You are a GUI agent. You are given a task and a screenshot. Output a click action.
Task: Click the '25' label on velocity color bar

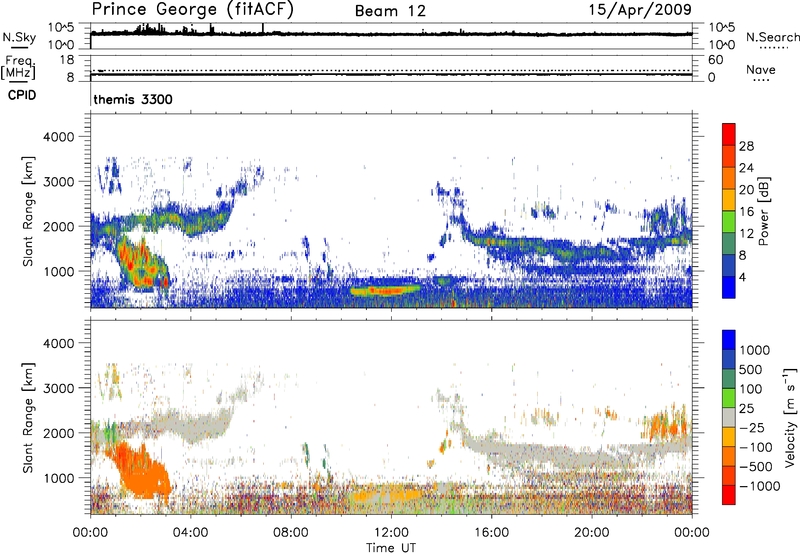pyautogui.click(x=746, y=408)
